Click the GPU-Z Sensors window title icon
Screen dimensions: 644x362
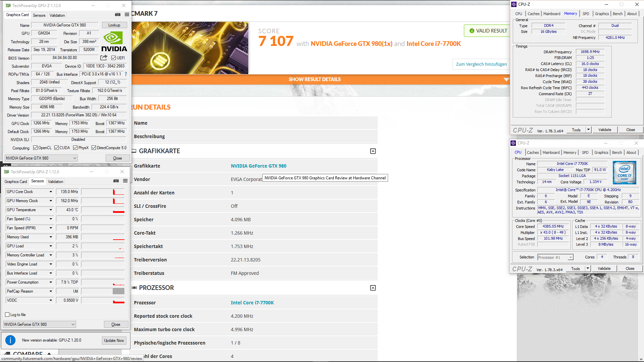[x=6, y=172]
